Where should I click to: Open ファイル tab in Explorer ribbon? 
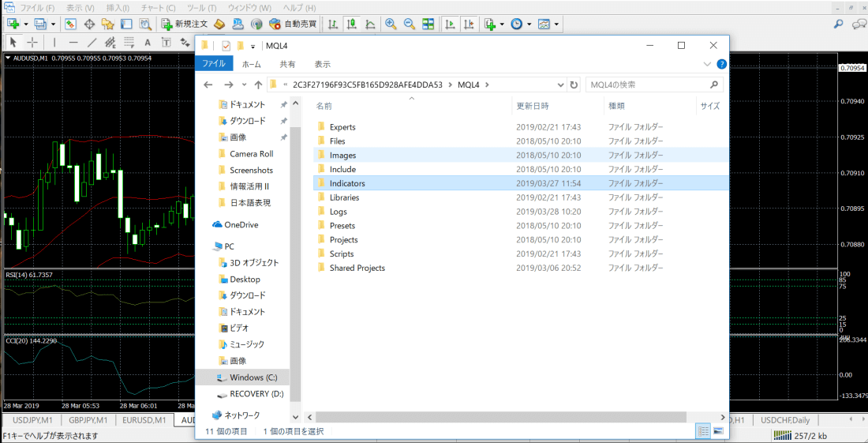coord(214,64)
